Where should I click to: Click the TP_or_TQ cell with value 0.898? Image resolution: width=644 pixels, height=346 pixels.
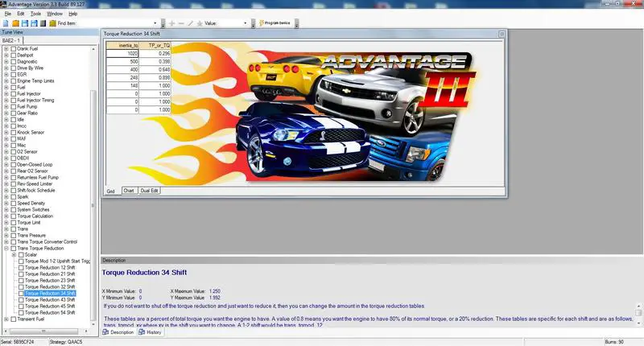[x=155, y=77]
